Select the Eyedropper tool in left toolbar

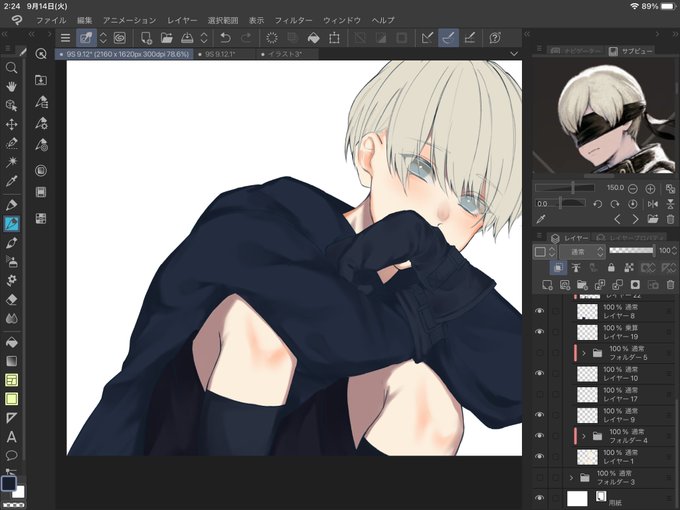coord(11,181)
